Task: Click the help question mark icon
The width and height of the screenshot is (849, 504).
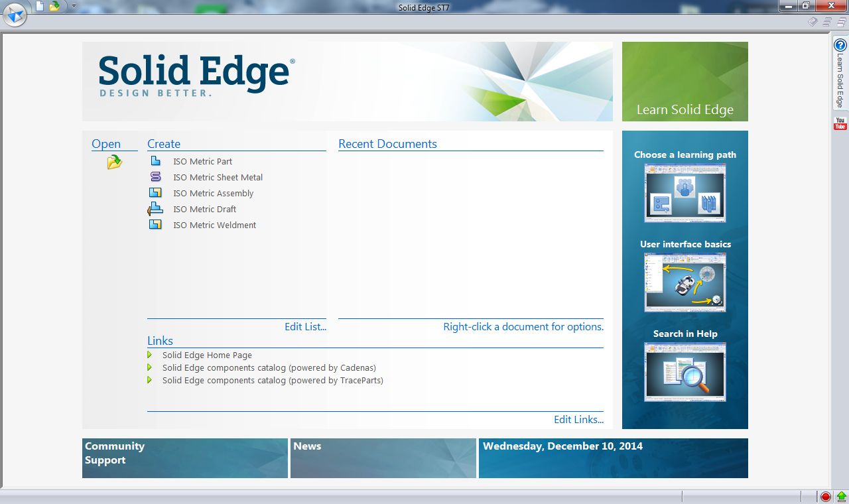Action: coord(840,45)
